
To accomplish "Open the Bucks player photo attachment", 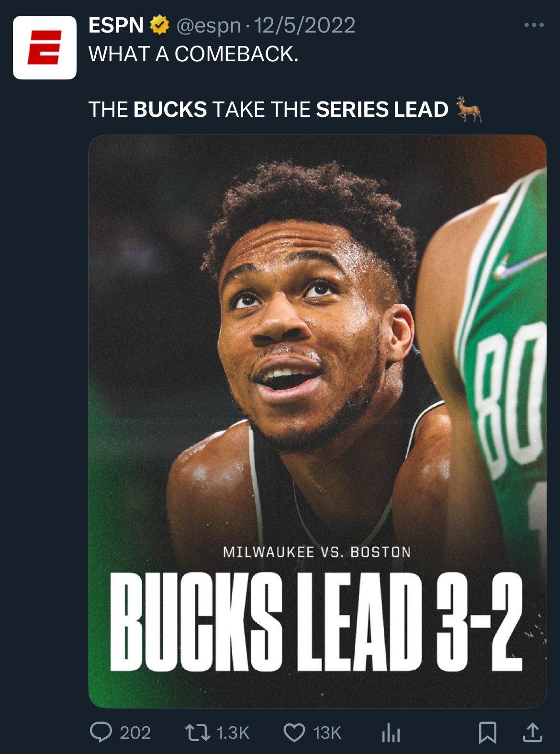I will pos(317,421).
